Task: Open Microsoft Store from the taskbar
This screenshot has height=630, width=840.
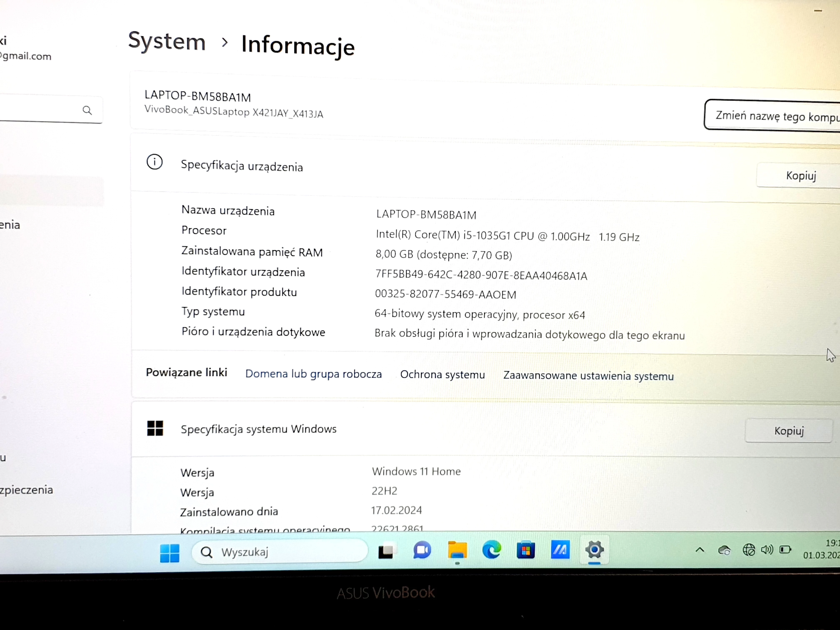Action: pyautogui.click(x=526, y=550)
